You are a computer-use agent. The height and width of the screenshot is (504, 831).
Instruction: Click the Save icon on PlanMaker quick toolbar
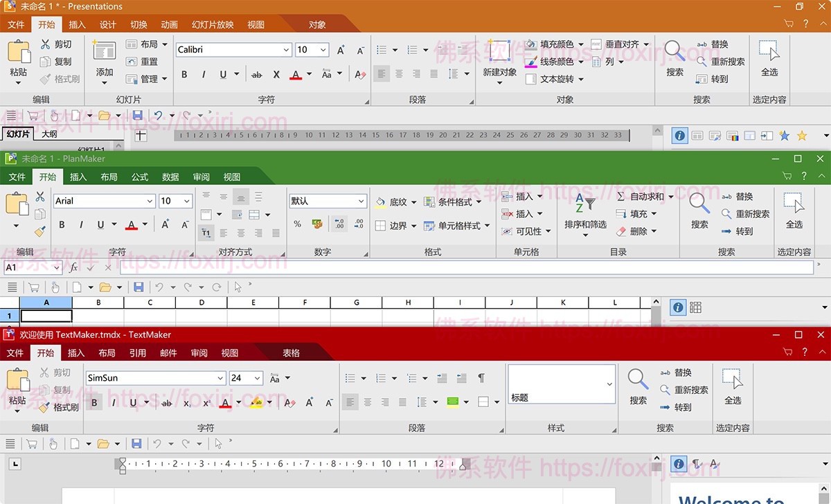138,287
